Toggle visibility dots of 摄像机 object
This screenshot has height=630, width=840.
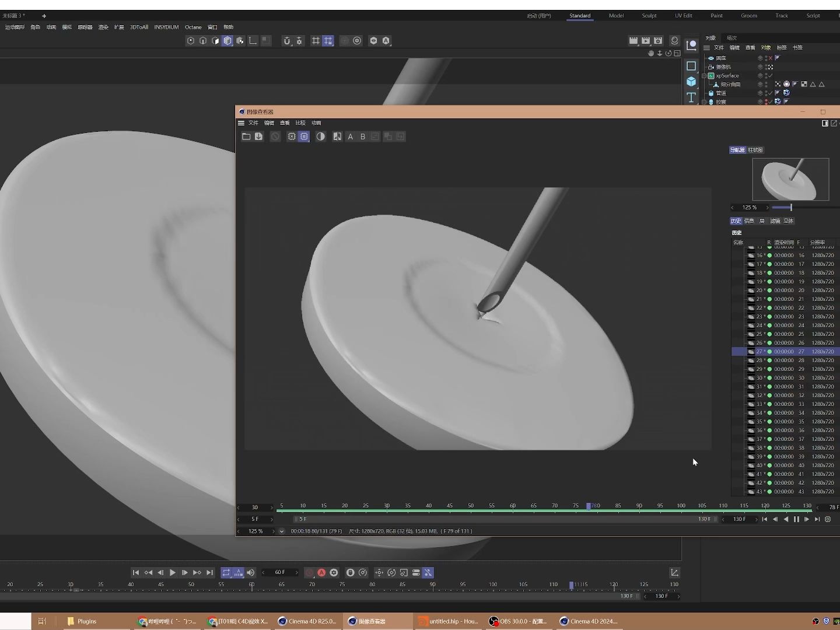[x=766, y=67]
